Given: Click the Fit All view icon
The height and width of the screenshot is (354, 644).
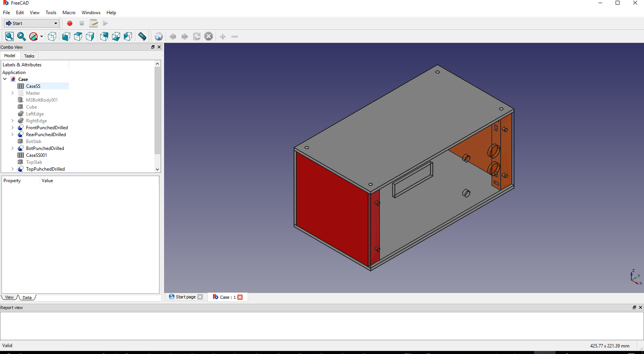Looking at the screenshot, I should click(x=10, y=36).
